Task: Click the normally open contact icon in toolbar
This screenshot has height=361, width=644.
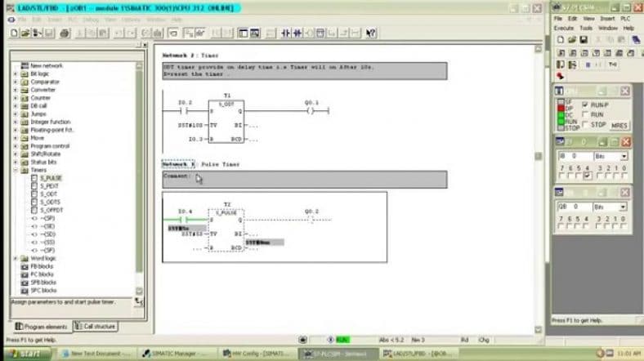Action: pyautogui.click(x=286, y=33)
